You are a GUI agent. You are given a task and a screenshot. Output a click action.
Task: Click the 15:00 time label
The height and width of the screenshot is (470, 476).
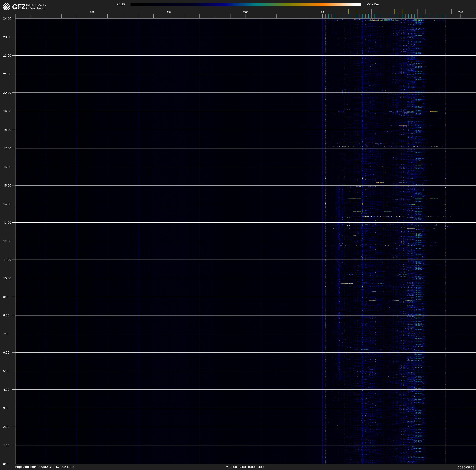tap(7, 186)
